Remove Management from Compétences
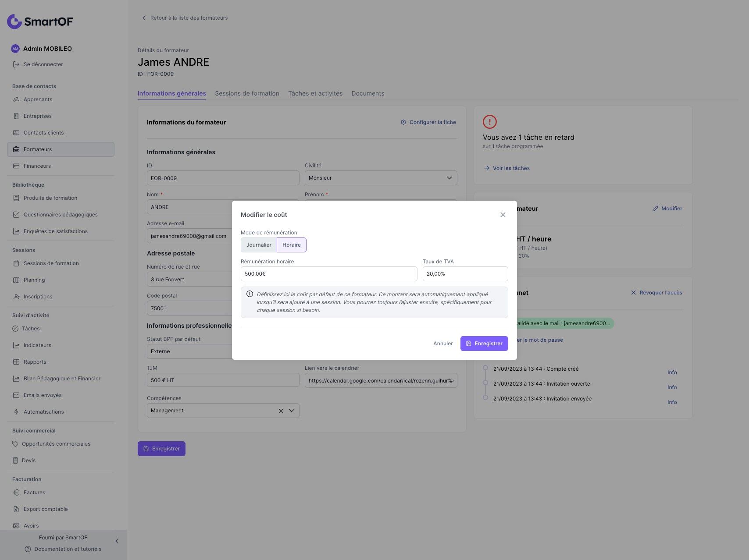This screenshot has width=749, height=560. (x=281, y=411)
